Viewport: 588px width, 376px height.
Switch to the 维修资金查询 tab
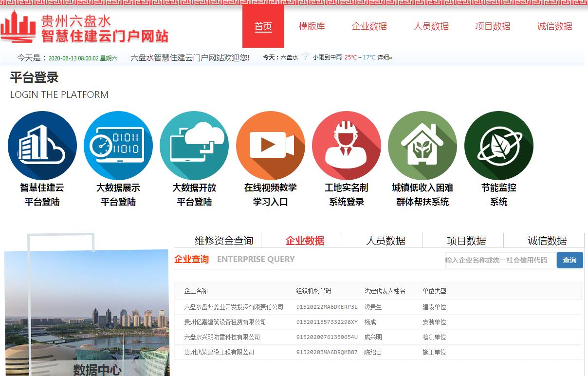224,241
